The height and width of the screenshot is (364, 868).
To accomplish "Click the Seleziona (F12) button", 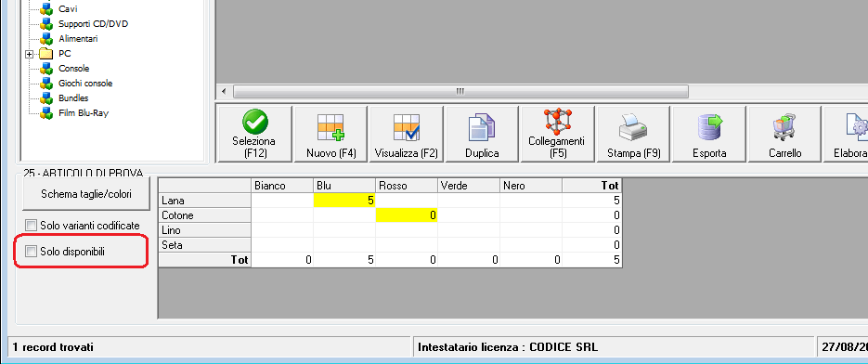I will coord(254,134).
